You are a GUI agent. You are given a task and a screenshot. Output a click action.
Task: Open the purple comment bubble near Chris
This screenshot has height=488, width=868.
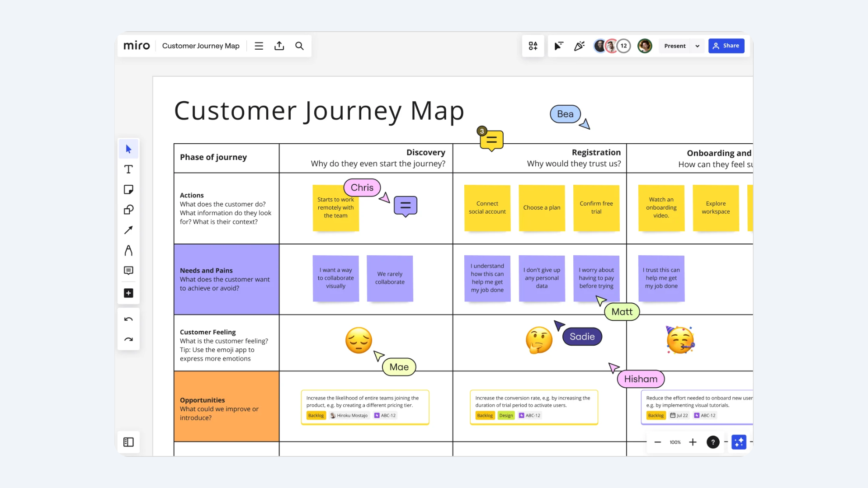[406, 206]
